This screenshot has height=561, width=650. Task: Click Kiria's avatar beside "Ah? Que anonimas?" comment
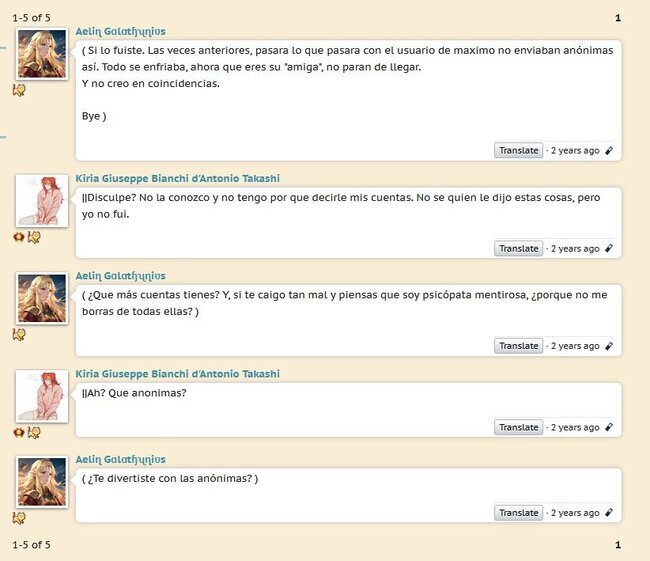tap(41, 396)
